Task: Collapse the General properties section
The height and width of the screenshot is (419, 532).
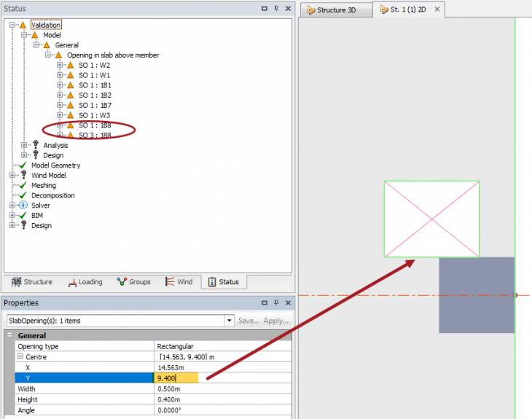Action: (x=10, y=335)
